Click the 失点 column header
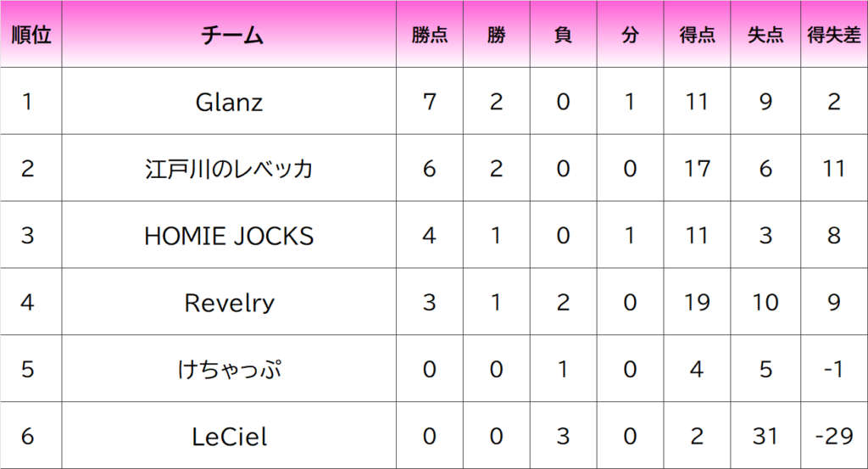868x469 pixels. (x=765, y=34)
